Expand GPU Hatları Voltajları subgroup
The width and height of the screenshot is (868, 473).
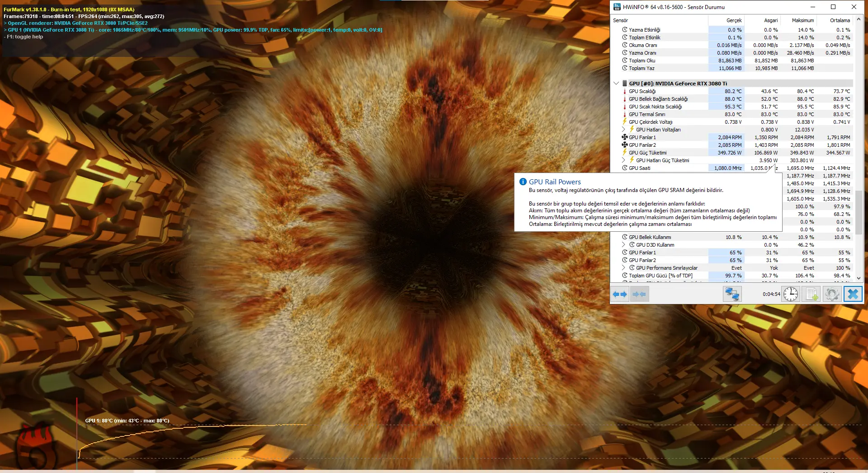pos(623,130)
